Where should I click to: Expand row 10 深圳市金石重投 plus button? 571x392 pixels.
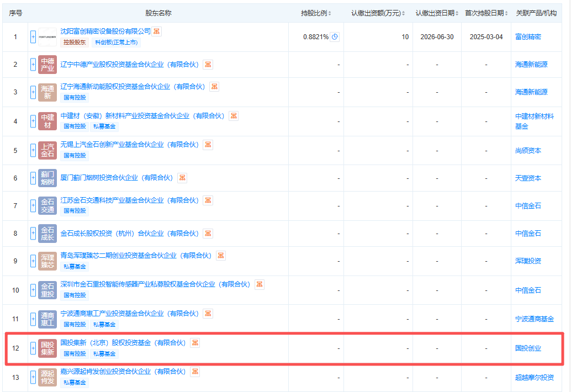(33, 290)
